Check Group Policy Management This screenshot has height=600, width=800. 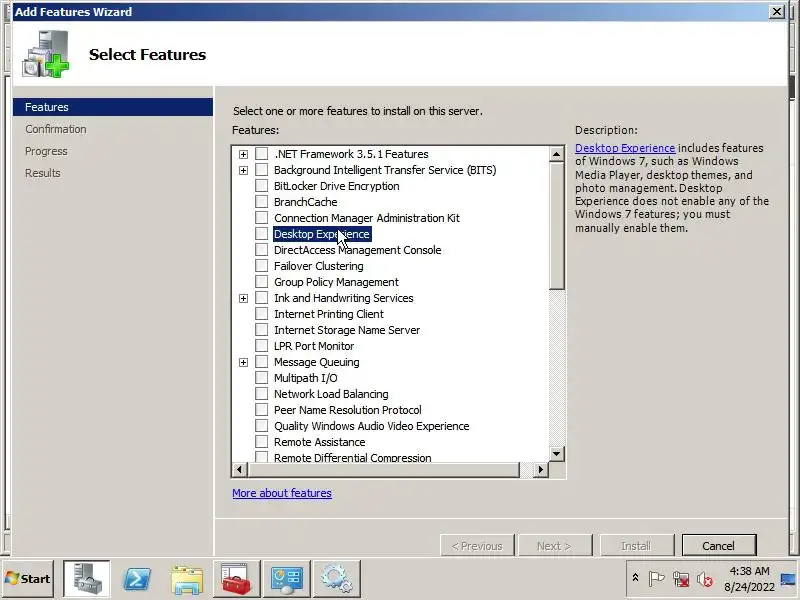click(261, 282)
